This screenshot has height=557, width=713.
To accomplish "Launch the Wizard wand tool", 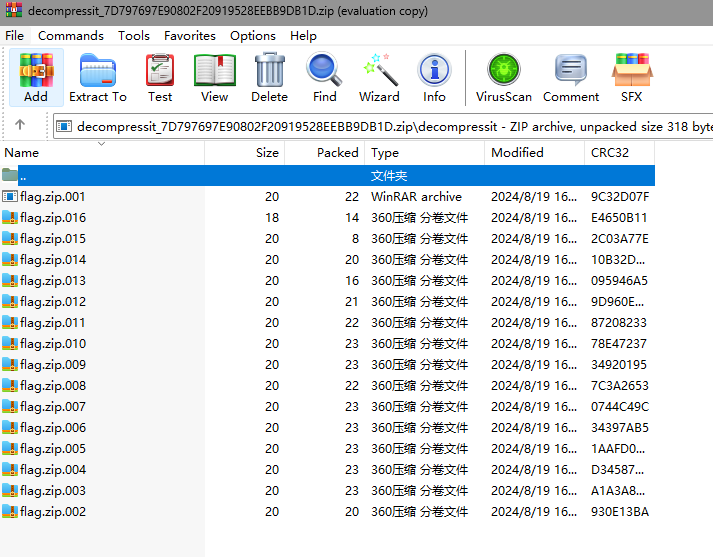I will pos(379,78).
